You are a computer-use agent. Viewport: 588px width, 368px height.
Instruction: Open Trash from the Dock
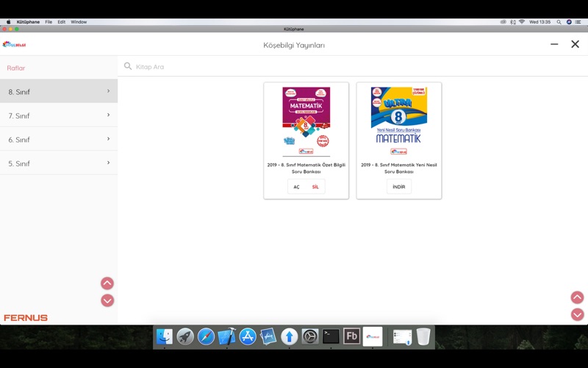(x=423, y=336)
